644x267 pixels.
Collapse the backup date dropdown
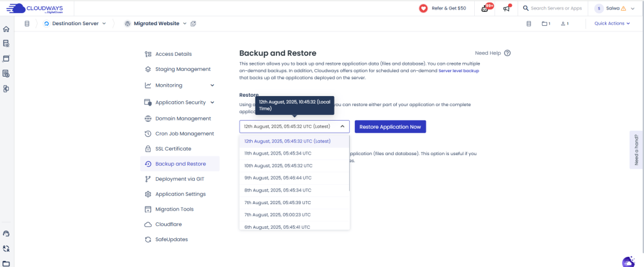(x=342, y=126)
